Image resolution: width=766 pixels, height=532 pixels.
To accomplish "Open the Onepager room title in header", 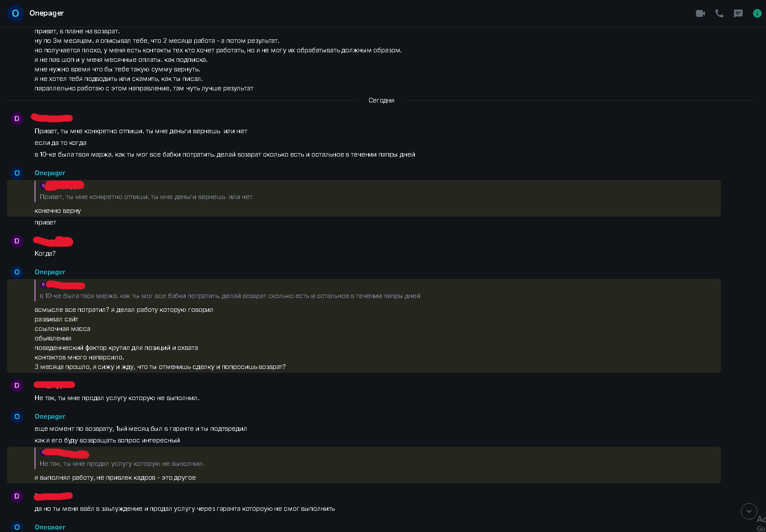I will tap(46, 13).
